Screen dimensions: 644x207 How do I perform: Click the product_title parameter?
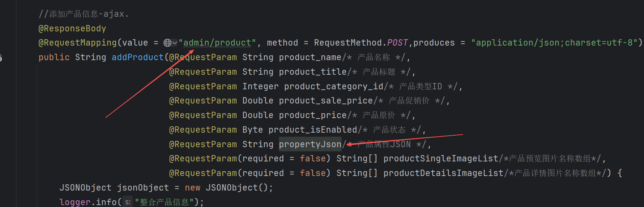[313, 72]
